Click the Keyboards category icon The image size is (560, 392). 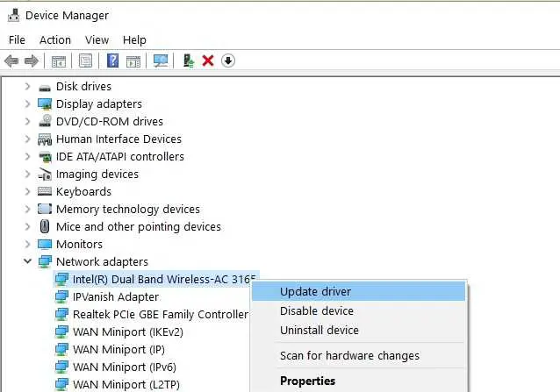pyautogui.click(x=45, y=191)
